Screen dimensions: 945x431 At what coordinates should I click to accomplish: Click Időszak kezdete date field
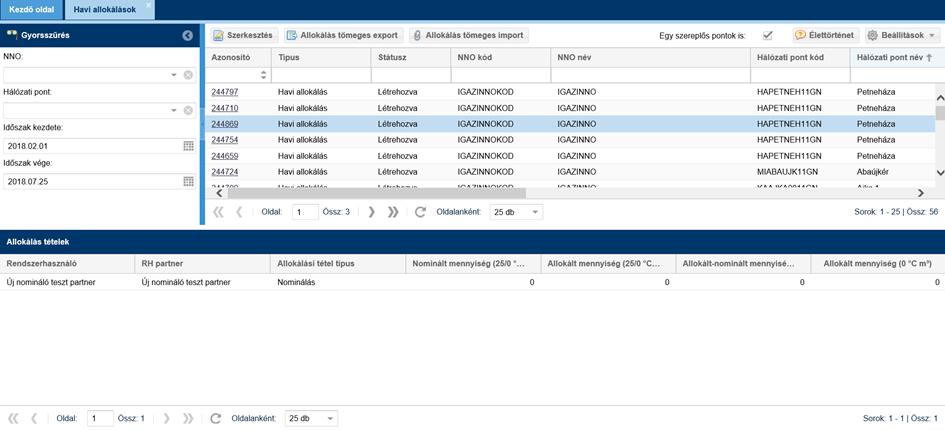pyautogui.click(x=92, y=146)
